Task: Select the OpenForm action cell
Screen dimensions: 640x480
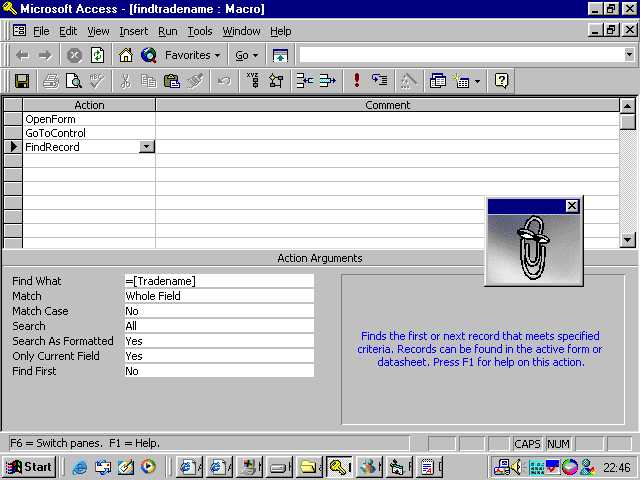Action: pos(89,119)
